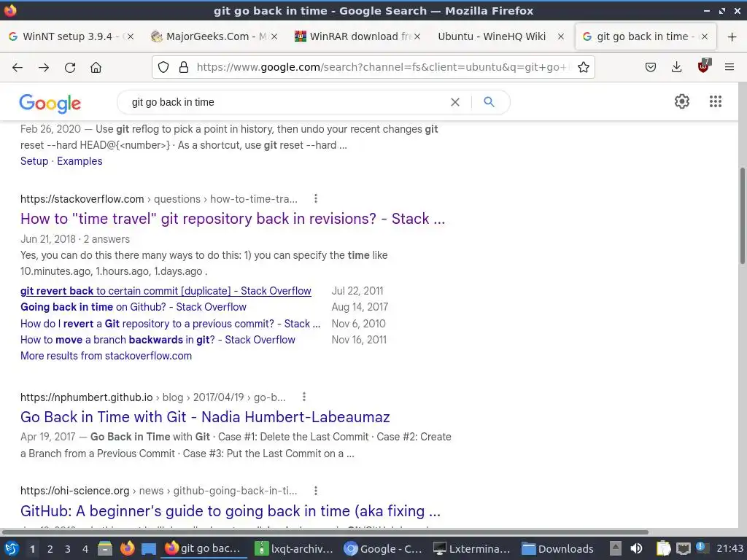Close the MajorGeeks.Com tab

(274, 36)
